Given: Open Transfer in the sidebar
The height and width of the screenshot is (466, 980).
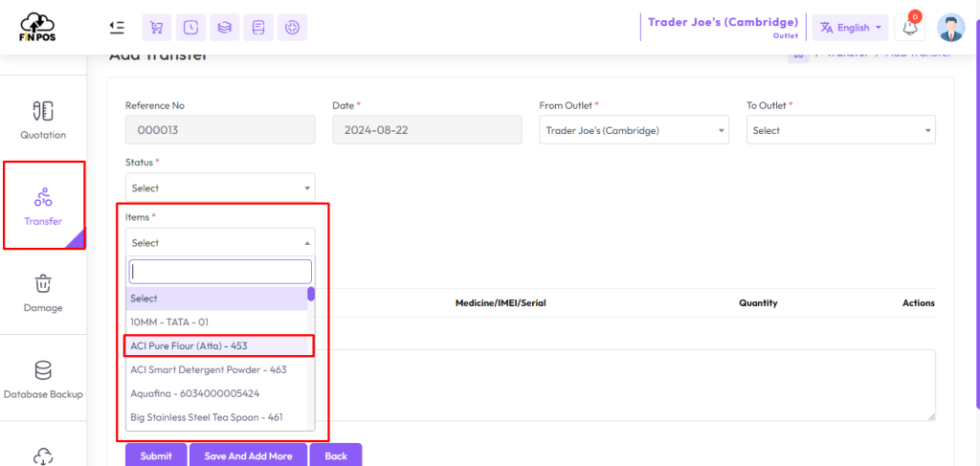Looking at the screenshot, I should point(44,206).
